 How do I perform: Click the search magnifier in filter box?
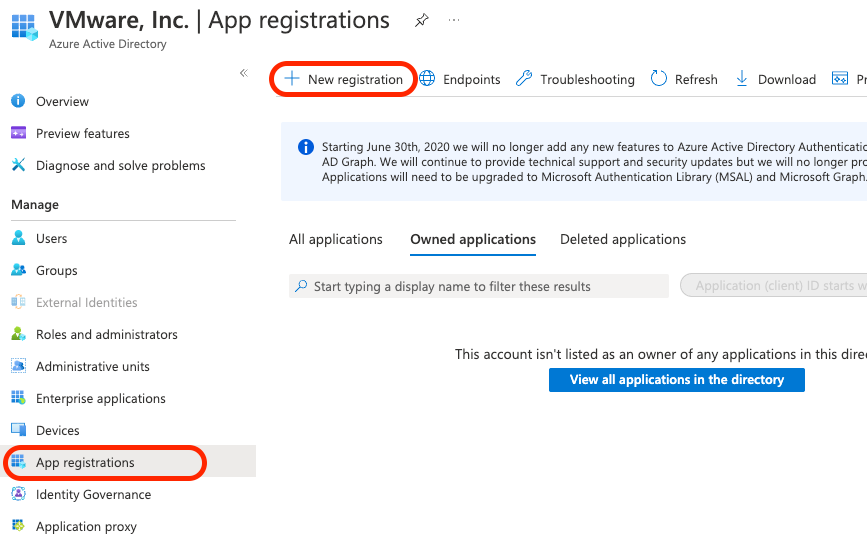(x=301, y=286)
